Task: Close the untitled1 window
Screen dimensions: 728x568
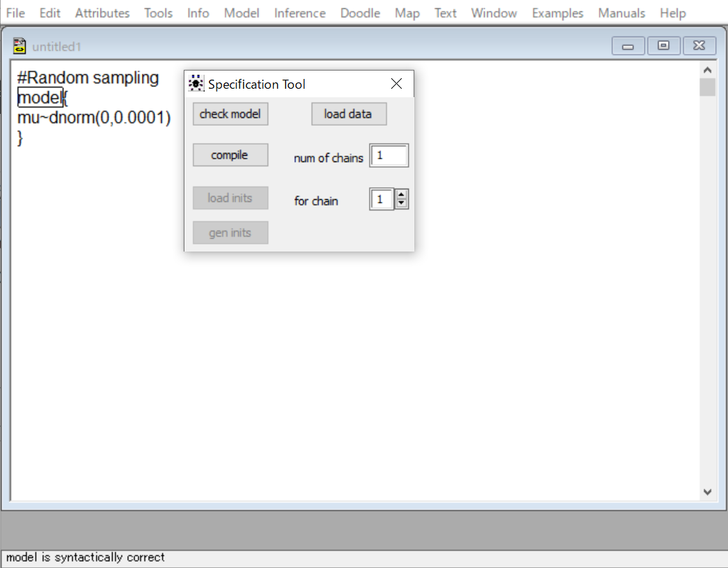Action: click(x=699, y=45)
